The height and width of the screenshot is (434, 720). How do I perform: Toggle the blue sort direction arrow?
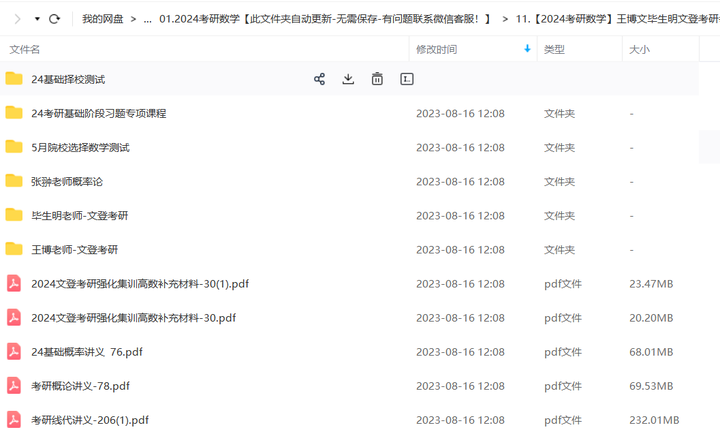[x=527, y=49]
